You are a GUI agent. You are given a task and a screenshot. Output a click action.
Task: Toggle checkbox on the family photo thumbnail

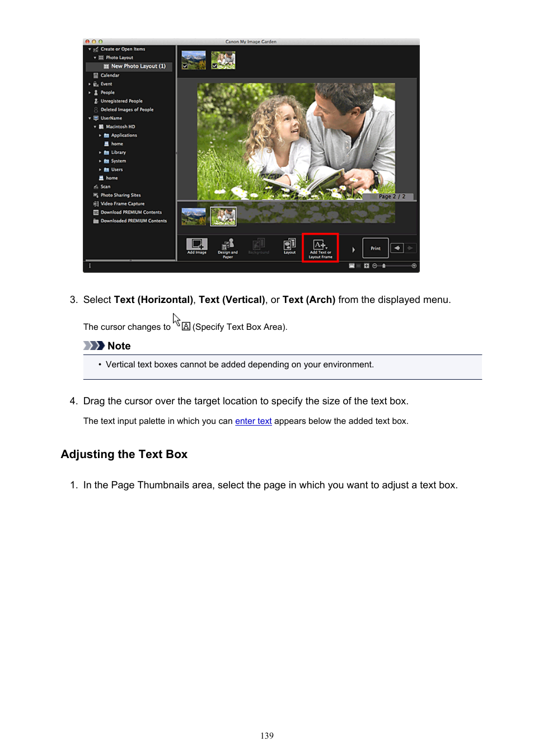(x=215, y=66)
